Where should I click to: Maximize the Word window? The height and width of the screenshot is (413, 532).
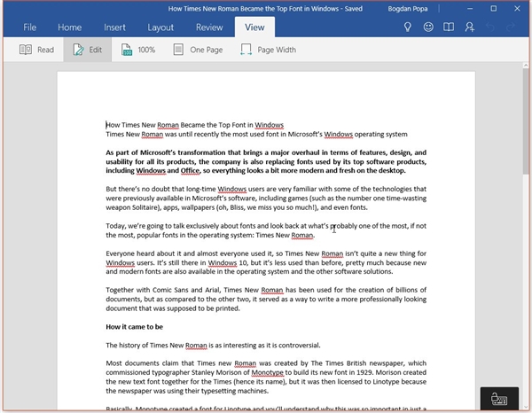pos(494,9)
